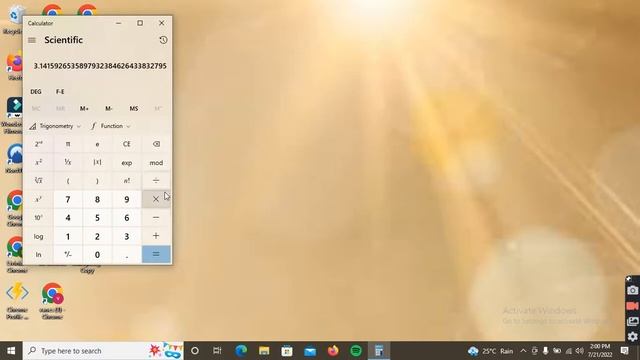Screen dimensions: 640x360
Task: Click digit 1 on the keypad
Action: [68, 236]
